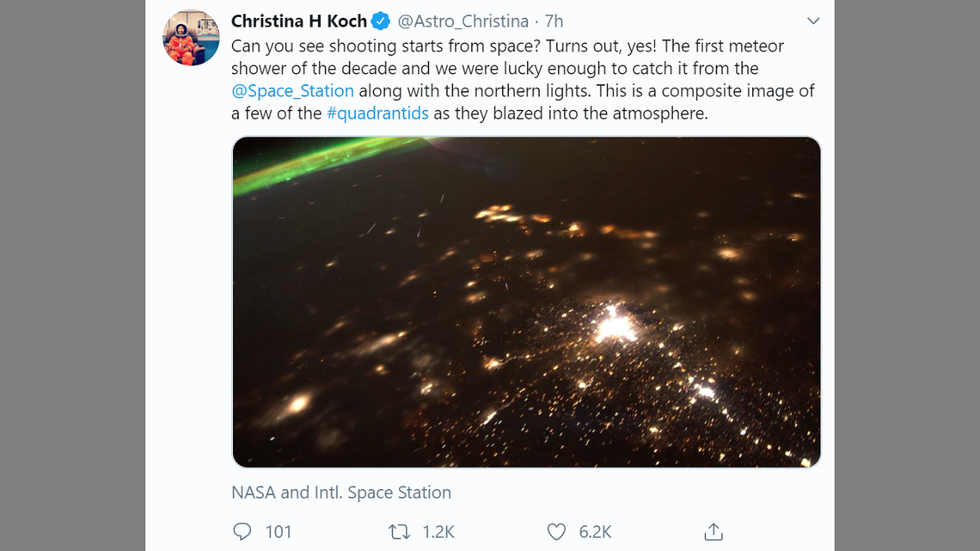Follow the #quadrantids hashtag link
The width and height of the screenshot is (980, 551).
click(x=377, y=113)
